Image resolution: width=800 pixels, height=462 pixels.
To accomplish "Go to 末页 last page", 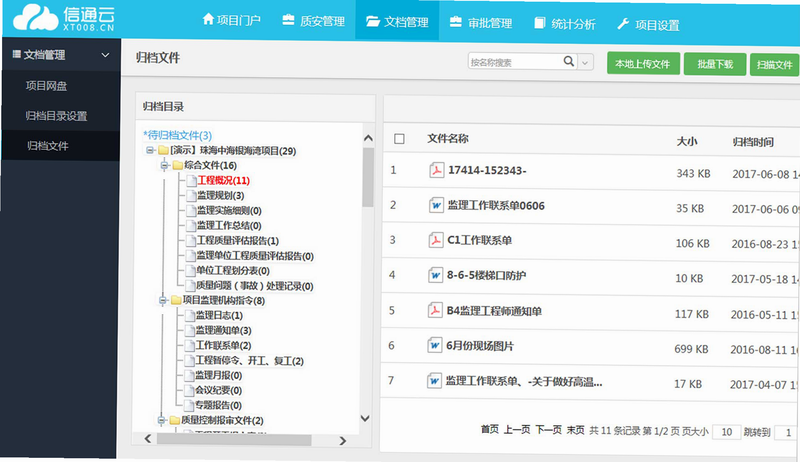I will click(576, 430).
